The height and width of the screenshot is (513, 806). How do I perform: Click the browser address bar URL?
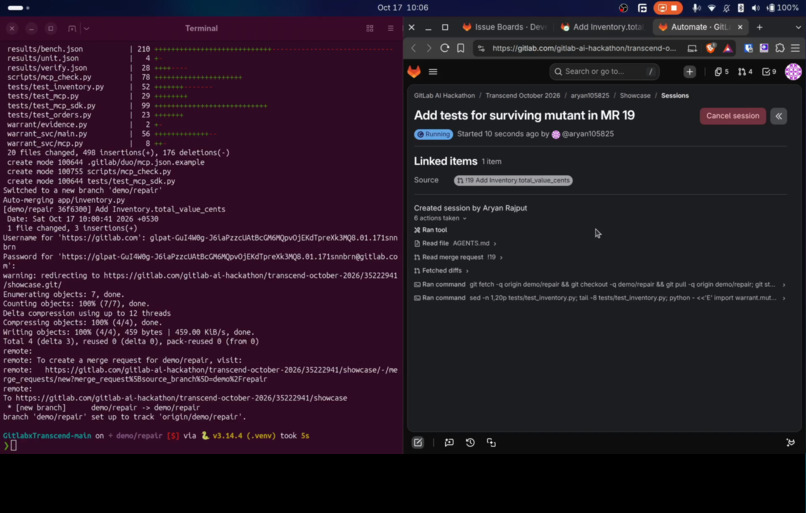584,48
